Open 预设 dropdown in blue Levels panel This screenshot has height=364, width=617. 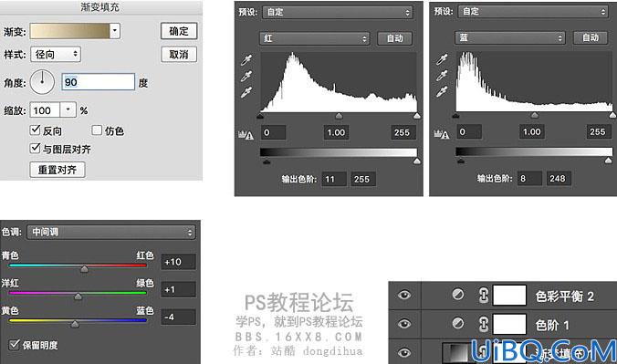click(x=533, y=12)
